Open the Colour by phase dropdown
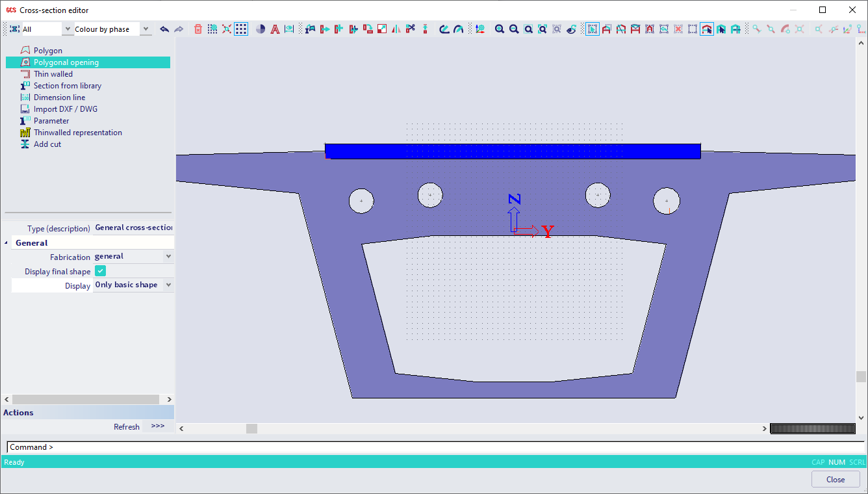This screenshot has height=494, width=868. (146, 29)
